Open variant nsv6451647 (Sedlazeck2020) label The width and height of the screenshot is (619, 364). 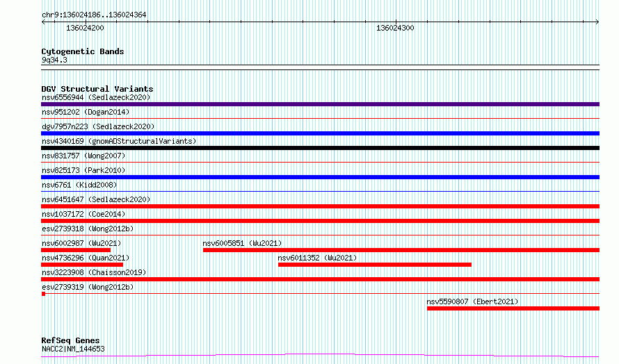pos(96,199)
